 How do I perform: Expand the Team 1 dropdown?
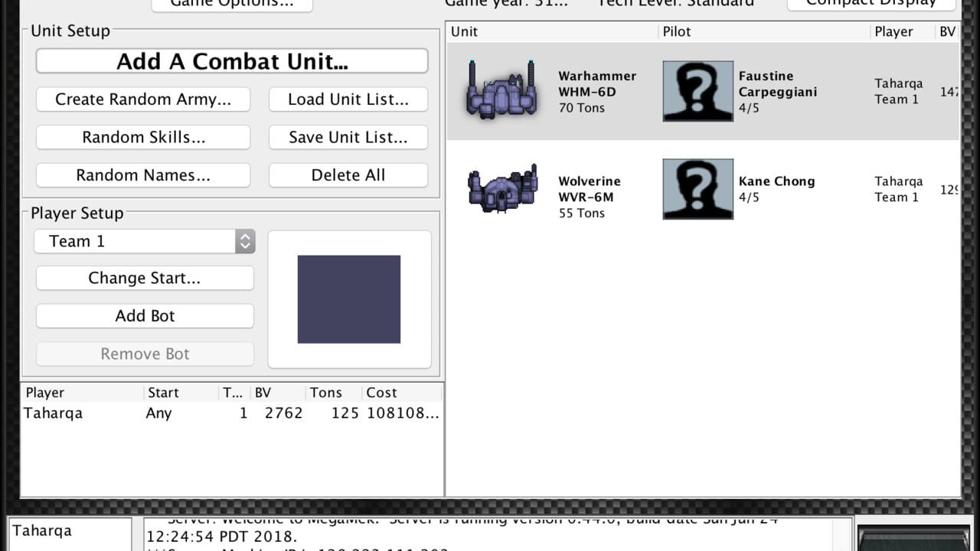coord(145,241)
